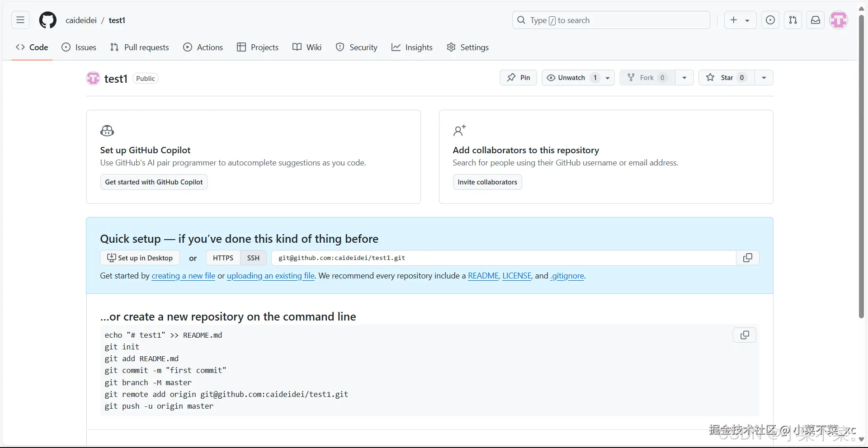The width and height of the screenshot is (868, 448).
Task: Open the Wiki tab
Action: (x=307, y=47)
